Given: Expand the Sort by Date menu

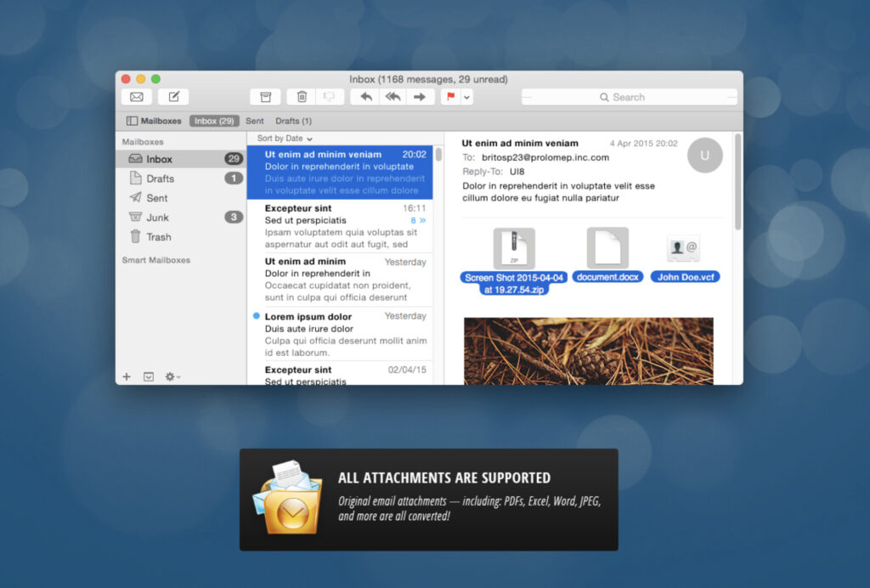Looking at the screenshot, I should tap(285, 139).
